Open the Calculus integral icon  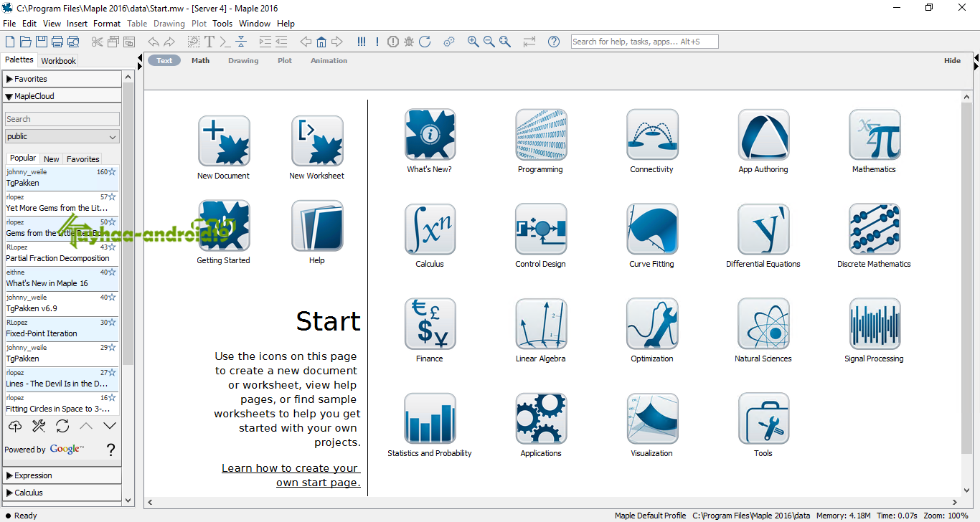click(430, 229)
